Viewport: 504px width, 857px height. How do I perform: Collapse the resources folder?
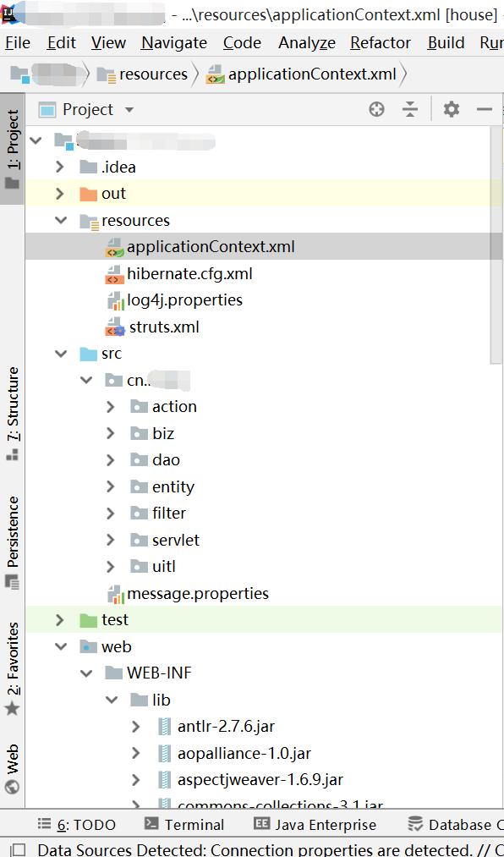tap(60, 220)
